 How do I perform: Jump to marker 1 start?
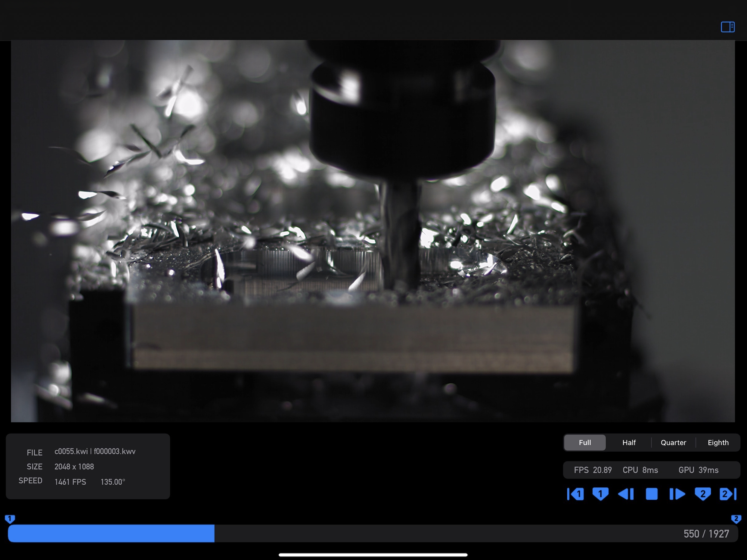[576, 494]
